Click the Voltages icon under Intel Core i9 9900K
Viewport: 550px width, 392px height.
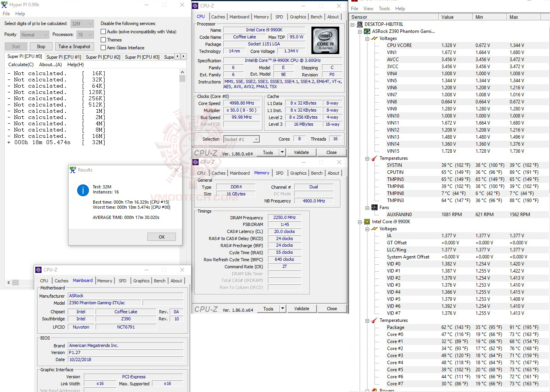click(x=375, y=229)
